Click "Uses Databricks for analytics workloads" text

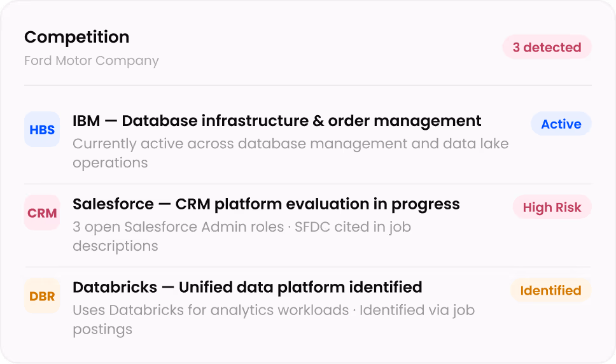pyautogui.click(x=210, y=311)
